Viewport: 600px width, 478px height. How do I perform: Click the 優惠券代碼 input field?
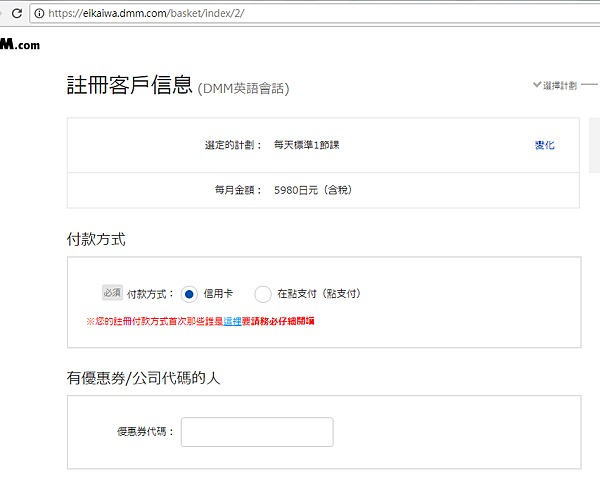click(257, 432)
